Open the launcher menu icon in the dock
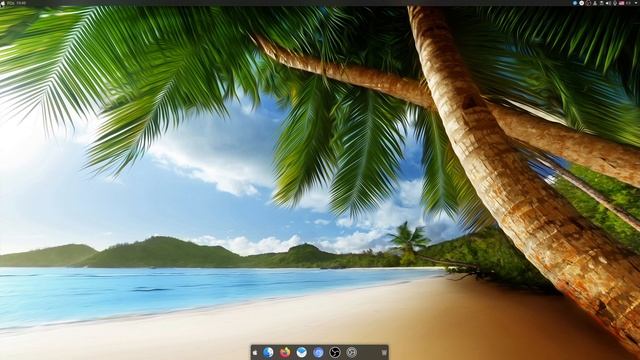640x360 pixels. (255, 352)
